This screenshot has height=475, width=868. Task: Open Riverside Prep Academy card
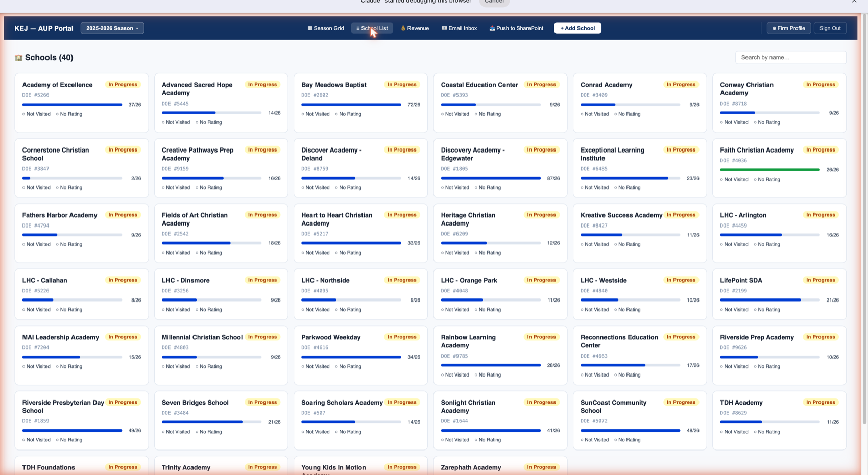779,355
